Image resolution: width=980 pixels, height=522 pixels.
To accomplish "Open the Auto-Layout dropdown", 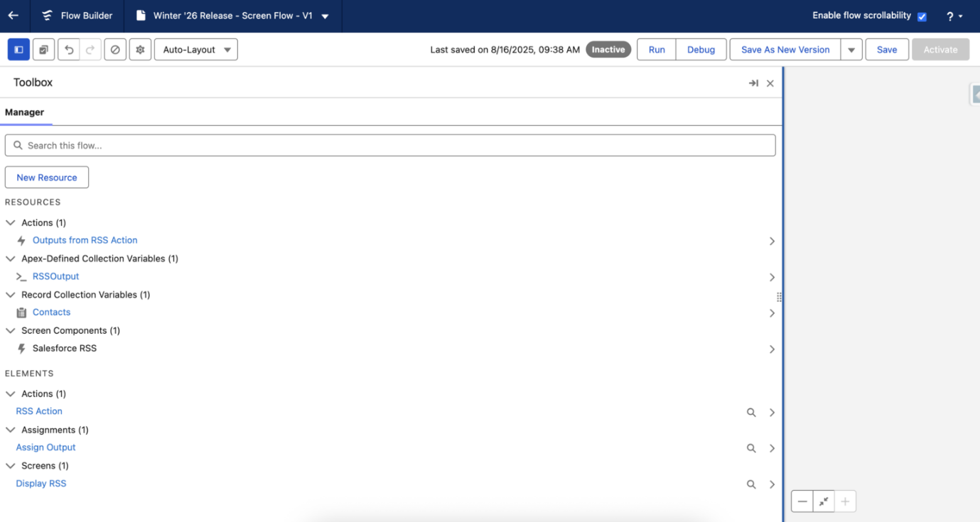I will tap(195, 49).
